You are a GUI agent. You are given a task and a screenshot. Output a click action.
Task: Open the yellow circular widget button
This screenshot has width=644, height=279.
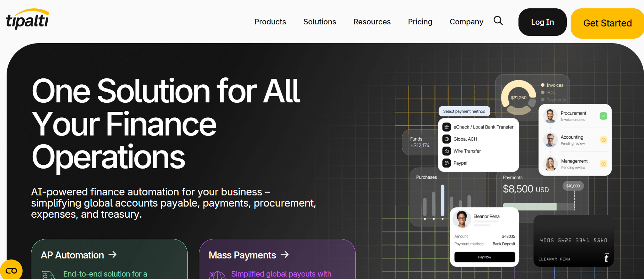click(x=11, y=270)
